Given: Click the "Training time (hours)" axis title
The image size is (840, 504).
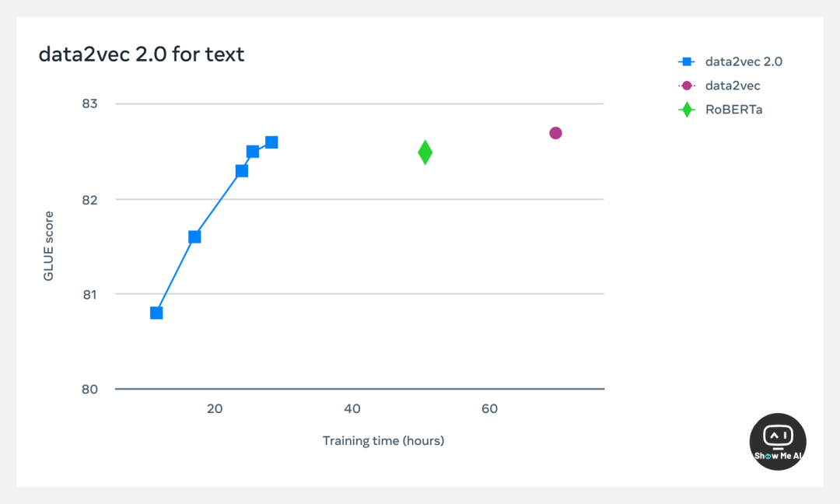Looking at the screenshot, I should coord(383,441).
